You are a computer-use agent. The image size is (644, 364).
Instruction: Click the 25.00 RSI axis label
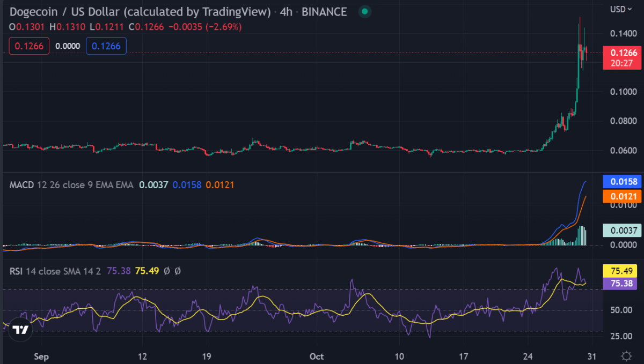622,336
